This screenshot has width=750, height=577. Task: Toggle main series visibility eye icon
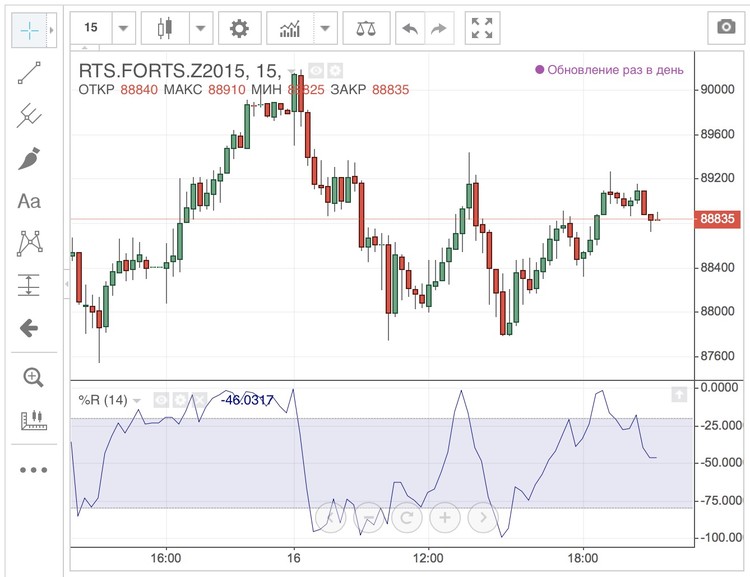tap(316, 71)
